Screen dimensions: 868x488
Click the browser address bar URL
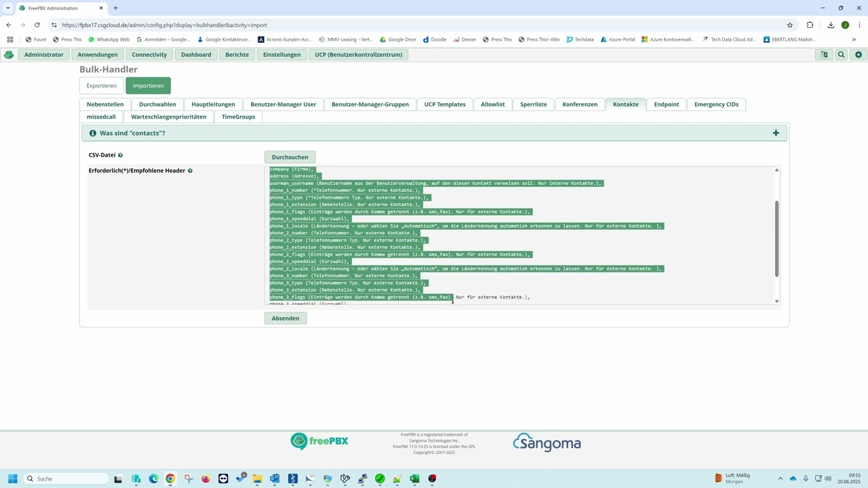[x=164, y=25]
